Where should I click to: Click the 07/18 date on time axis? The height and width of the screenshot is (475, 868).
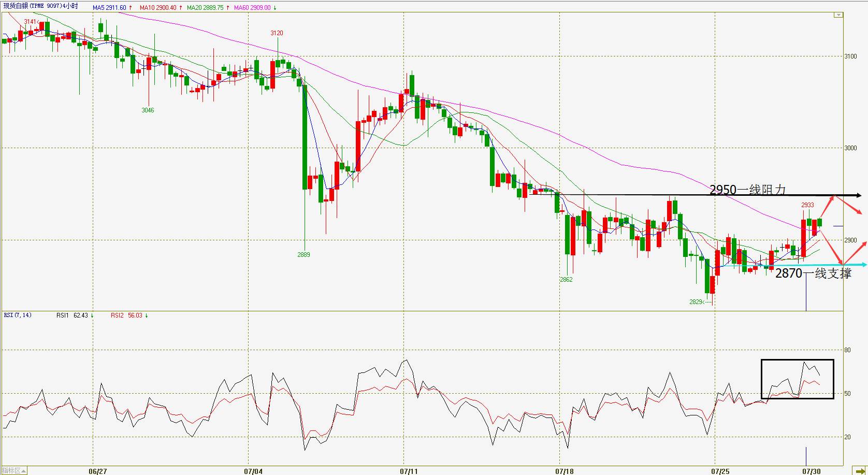point(565,471)
